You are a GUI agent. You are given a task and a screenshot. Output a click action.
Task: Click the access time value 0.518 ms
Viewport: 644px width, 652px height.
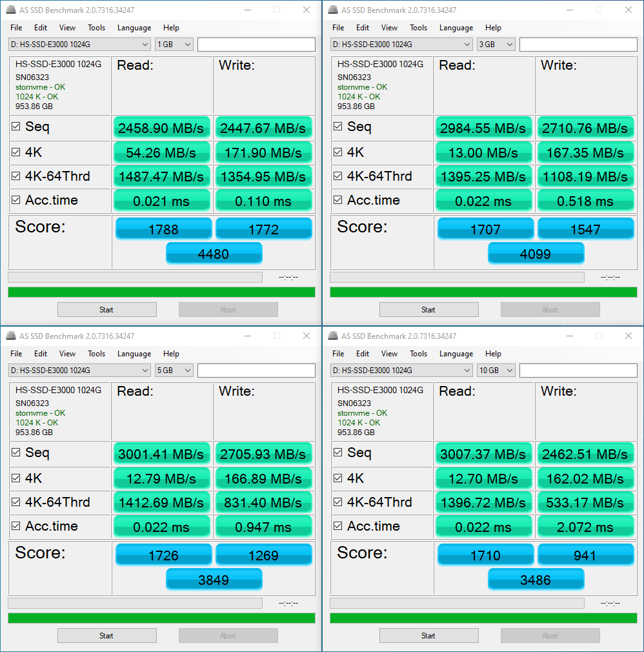(x=585, y=201)
